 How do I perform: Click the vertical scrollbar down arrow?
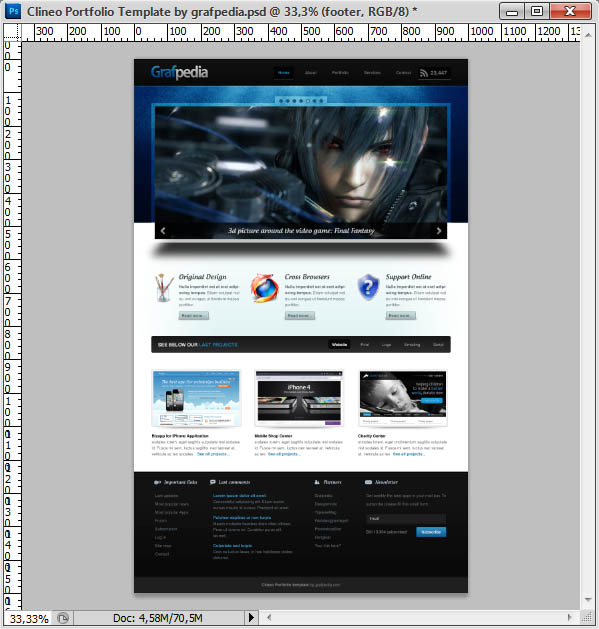(x=588, y=600)
